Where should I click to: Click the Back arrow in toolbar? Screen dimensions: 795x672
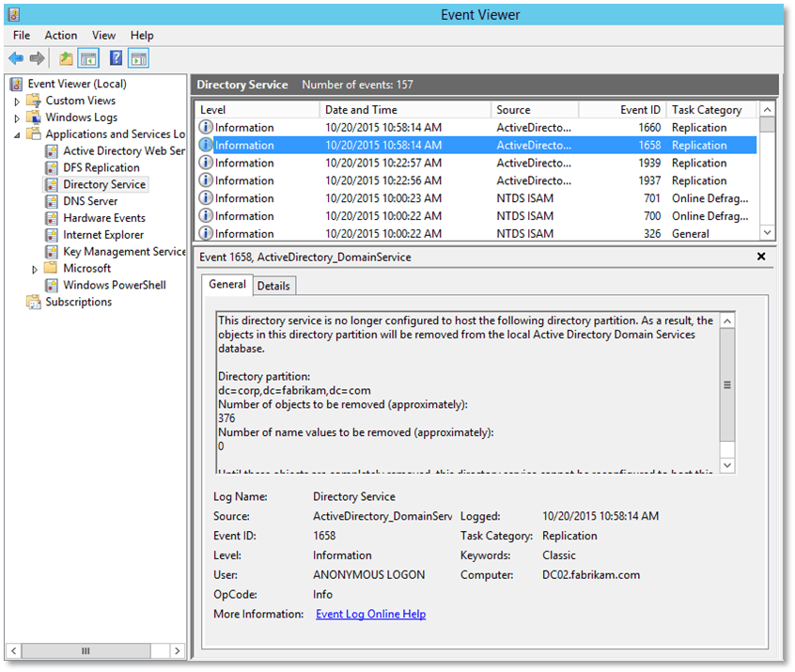tap(16, 58)
